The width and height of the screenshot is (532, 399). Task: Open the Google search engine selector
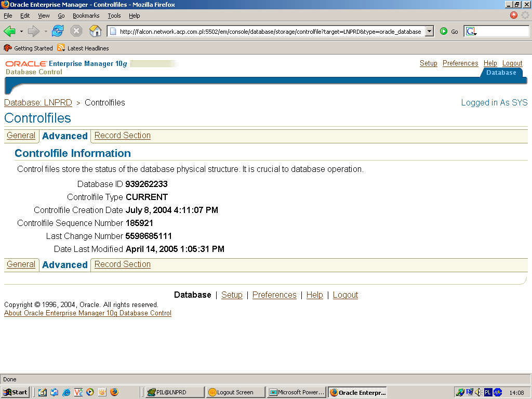471,32
